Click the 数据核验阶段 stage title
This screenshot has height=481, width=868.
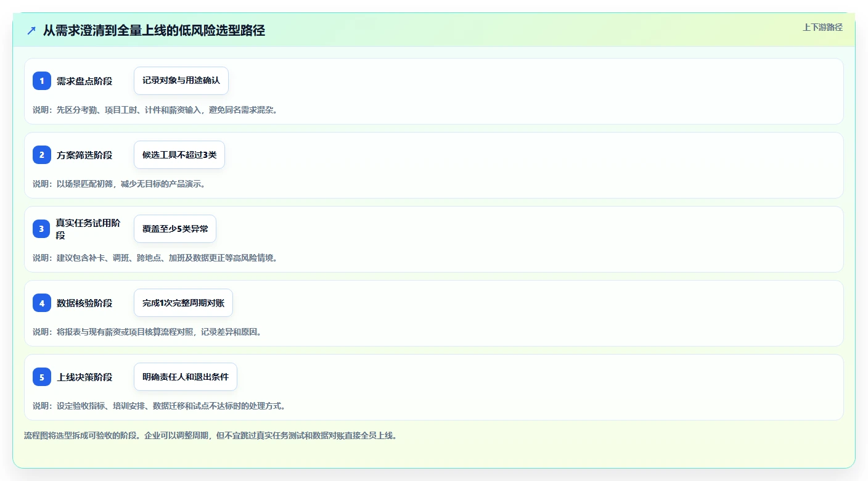pyautogui.click(x=84, y=303)
